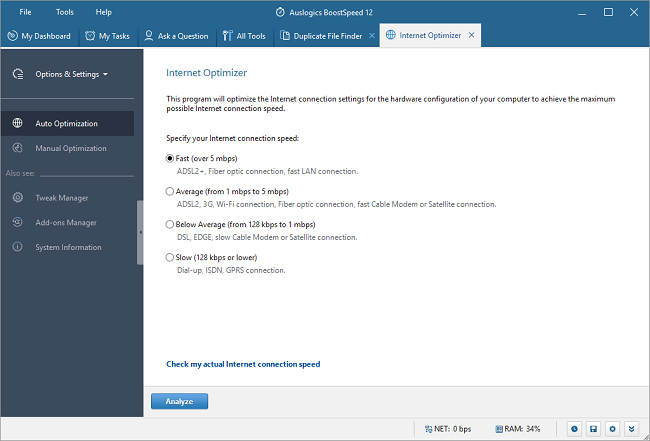
Task: Select Slow (128 kbps or lower) option
Action: 170,257
